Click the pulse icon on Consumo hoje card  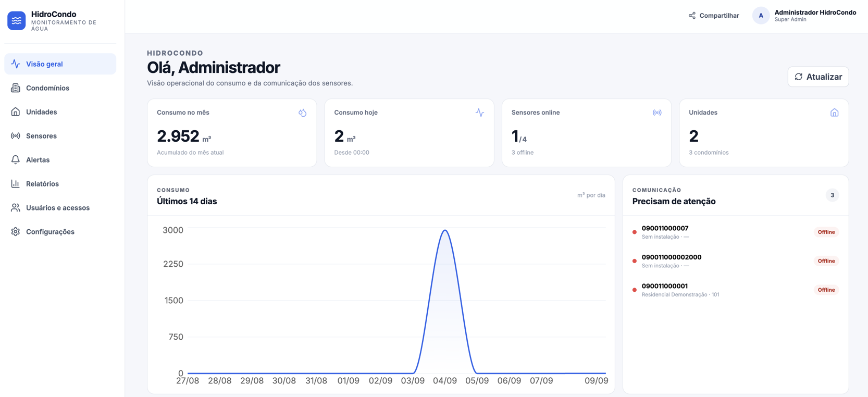click(x=480, y=113)
